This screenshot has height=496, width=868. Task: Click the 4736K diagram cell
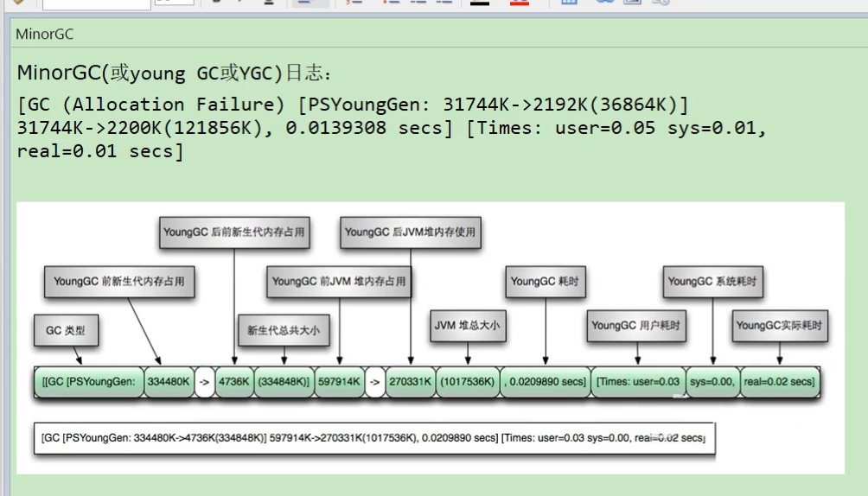[234, 382]
